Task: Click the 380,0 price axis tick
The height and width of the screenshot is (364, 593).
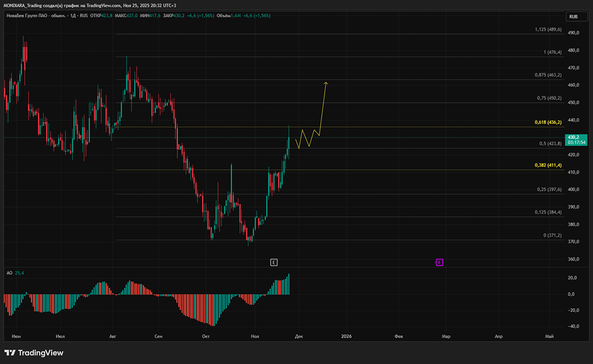Action: coord(573,224)
